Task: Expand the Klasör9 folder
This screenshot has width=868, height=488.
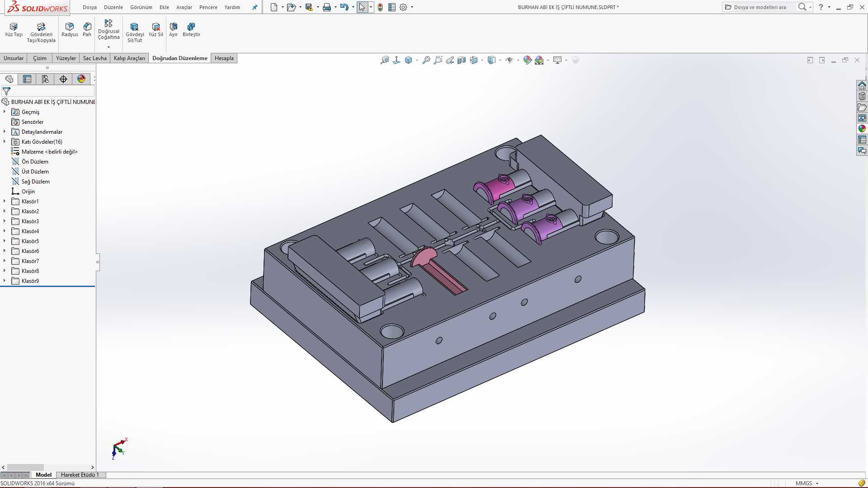Action: click(5, 281)
